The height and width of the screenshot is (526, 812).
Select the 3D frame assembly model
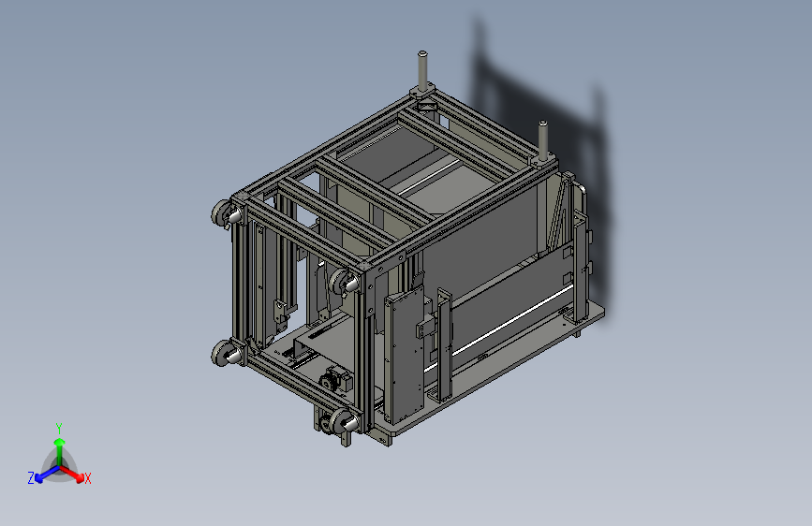(407, 250)
